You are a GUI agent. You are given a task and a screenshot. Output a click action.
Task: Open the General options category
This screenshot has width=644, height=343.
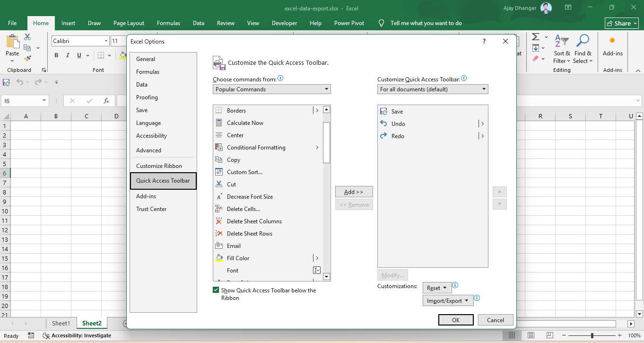[x=163, y=59]
